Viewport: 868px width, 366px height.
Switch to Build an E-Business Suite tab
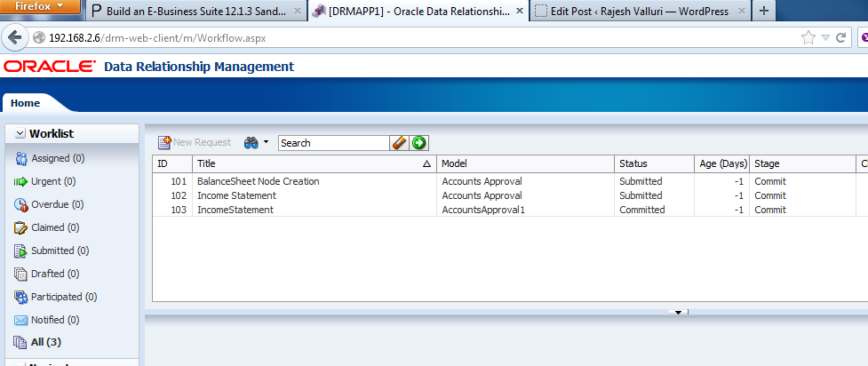[x=196, y=11]
